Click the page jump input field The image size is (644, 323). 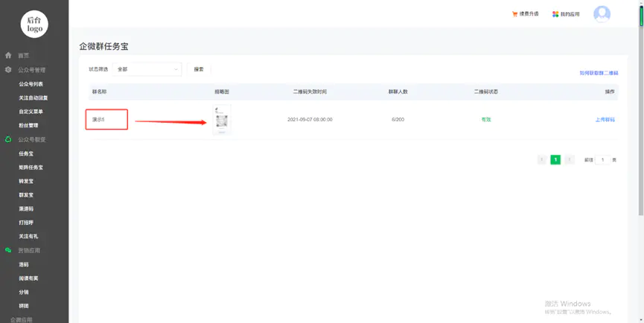coord(602,160)
